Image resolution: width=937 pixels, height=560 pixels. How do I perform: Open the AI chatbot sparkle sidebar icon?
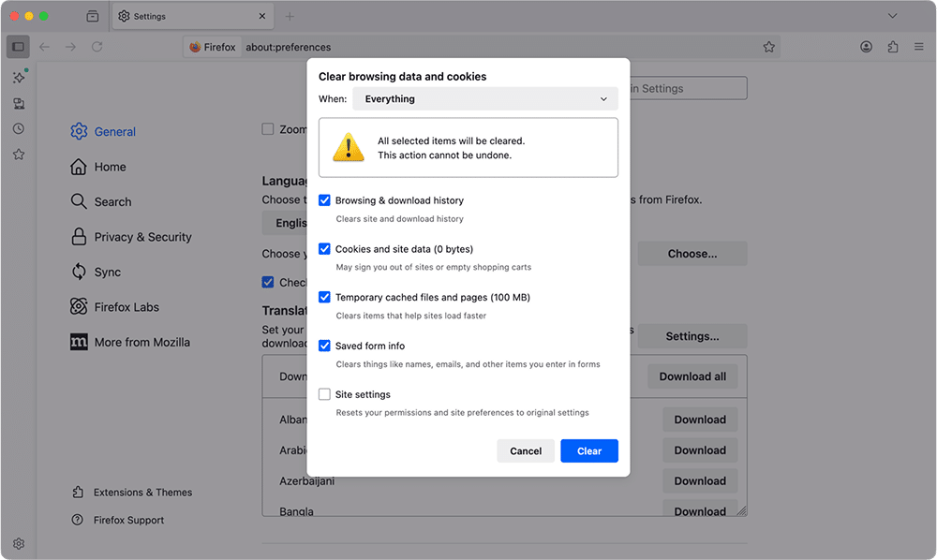[18, 78]
